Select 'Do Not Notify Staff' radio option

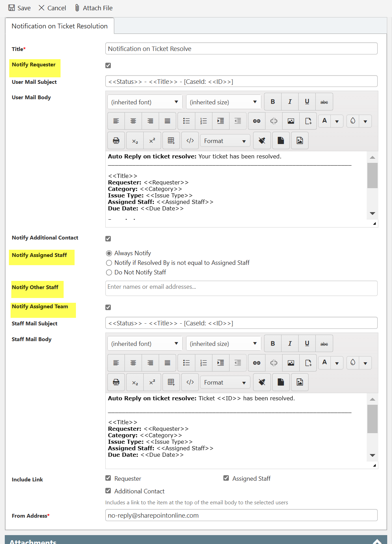pyautogui.click(x=109, y=272)
